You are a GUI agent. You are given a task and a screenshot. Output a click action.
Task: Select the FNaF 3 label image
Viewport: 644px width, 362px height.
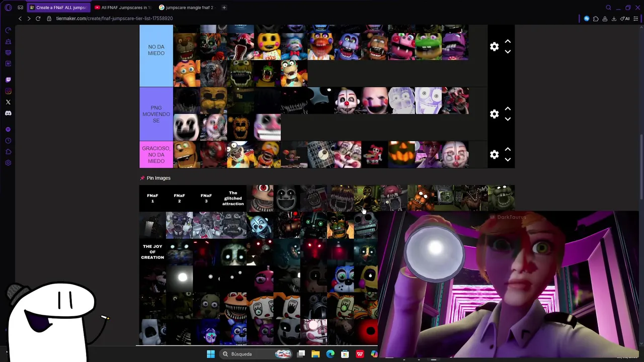pyautogui.click(x=206, y=198)
